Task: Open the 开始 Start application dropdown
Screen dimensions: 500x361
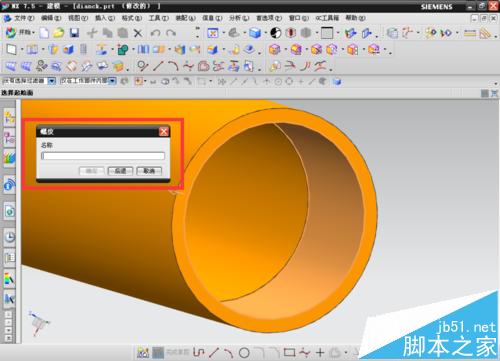Action: 20,32
